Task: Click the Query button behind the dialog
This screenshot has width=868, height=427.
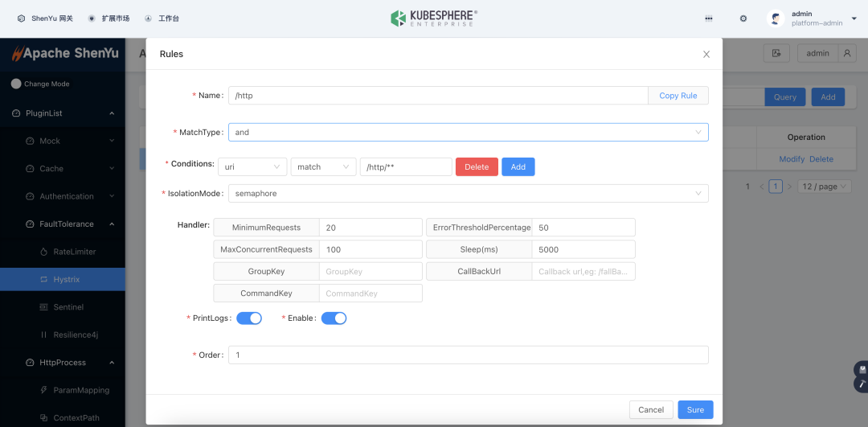Action: (x=785, y=97)
